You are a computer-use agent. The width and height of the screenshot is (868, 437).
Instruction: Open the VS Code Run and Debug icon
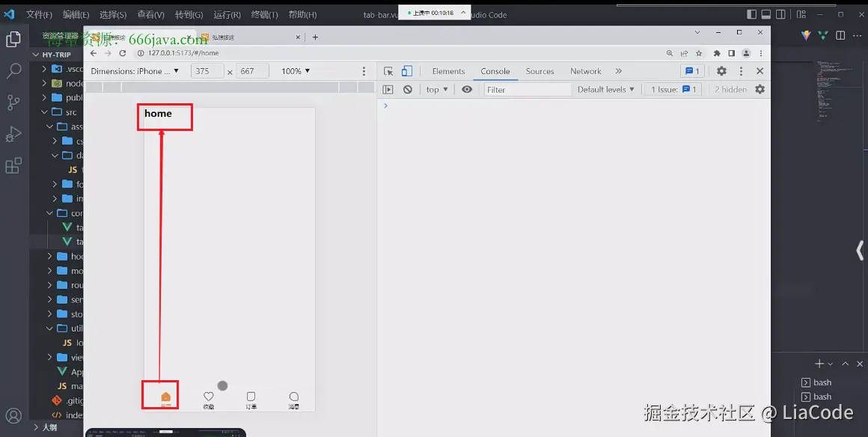13,134
